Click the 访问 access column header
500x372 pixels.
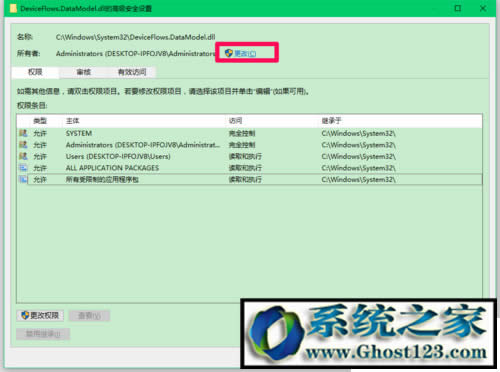click(236, 121)
